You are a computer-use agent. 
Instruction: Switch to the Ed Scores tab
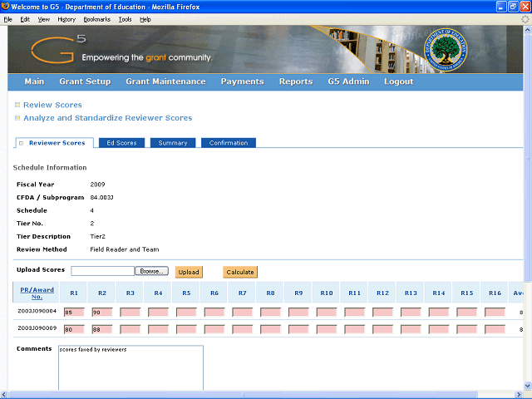tap(121, 143)
